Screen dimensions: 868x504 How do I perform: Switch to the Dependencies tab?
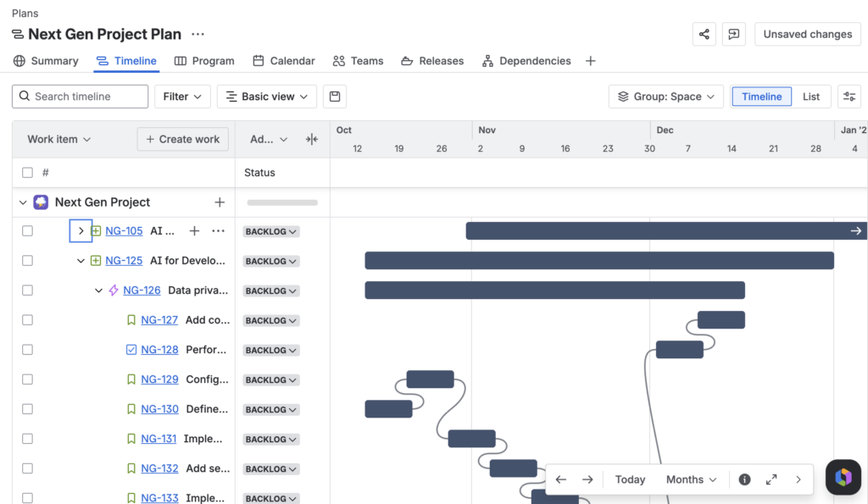point(526,61)
